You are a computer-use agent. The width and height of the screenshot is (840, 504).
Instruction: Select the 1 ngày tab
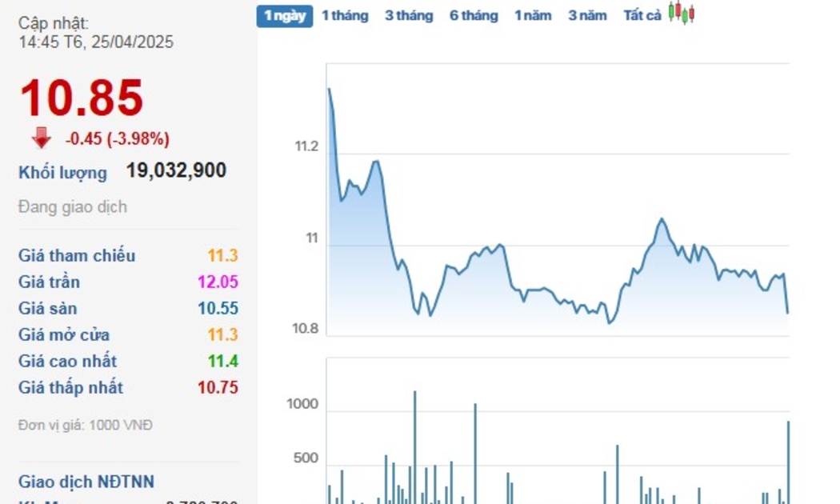tap(285, 16)
